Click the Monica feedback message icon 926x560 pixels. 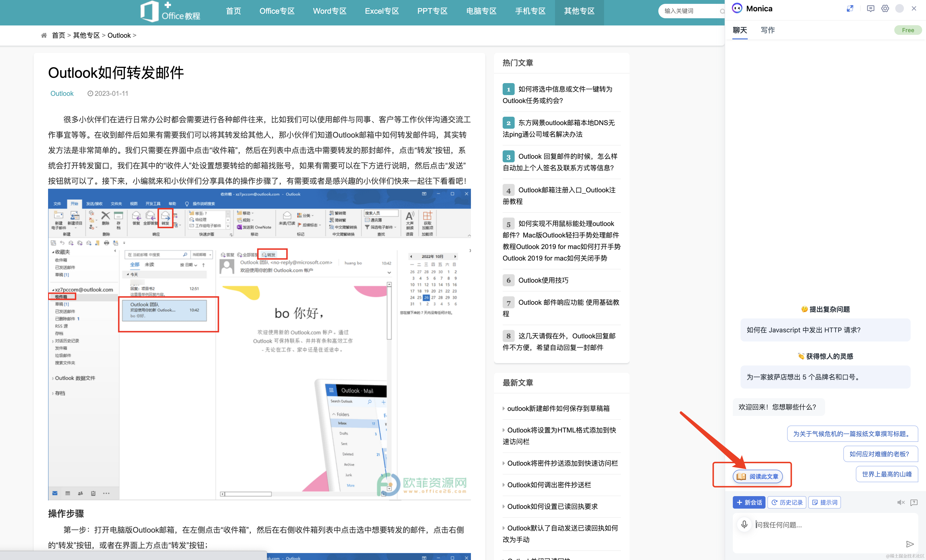[870, 9]
